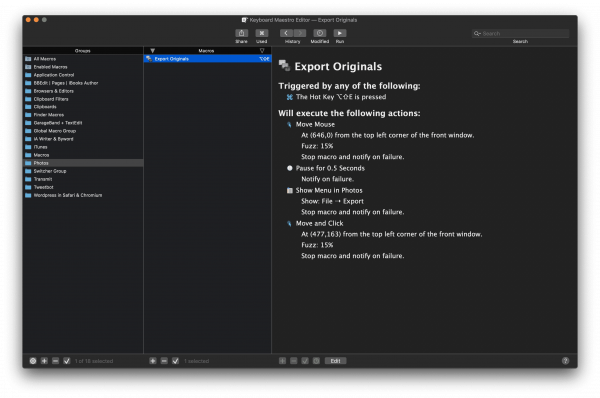This screenshot has height=398, width=600.
Task: Select BBEdit | Pages | iBooks Author group
Action: (x=83, y=83)
